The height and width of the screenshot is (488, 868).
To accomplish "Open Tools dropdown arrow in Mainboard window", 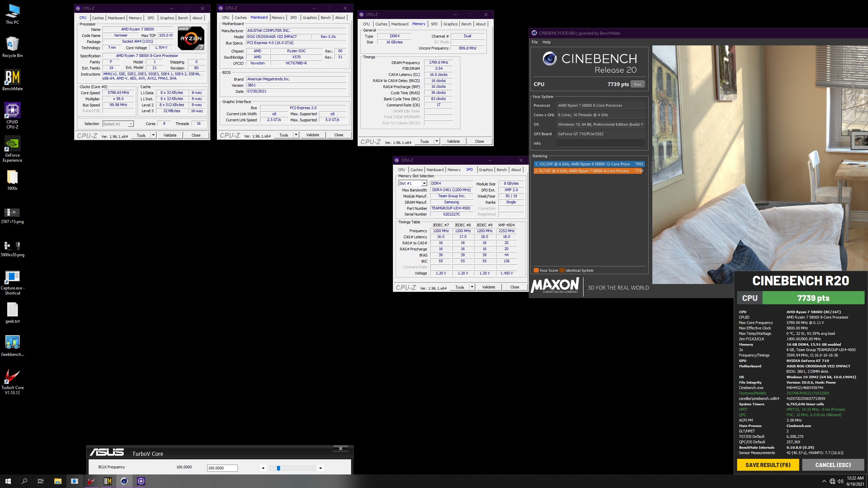I will click(x=296, y=135).
